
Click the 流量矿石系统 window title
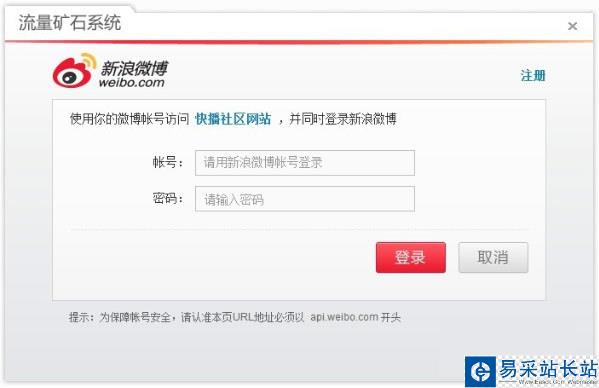point(70,23)
